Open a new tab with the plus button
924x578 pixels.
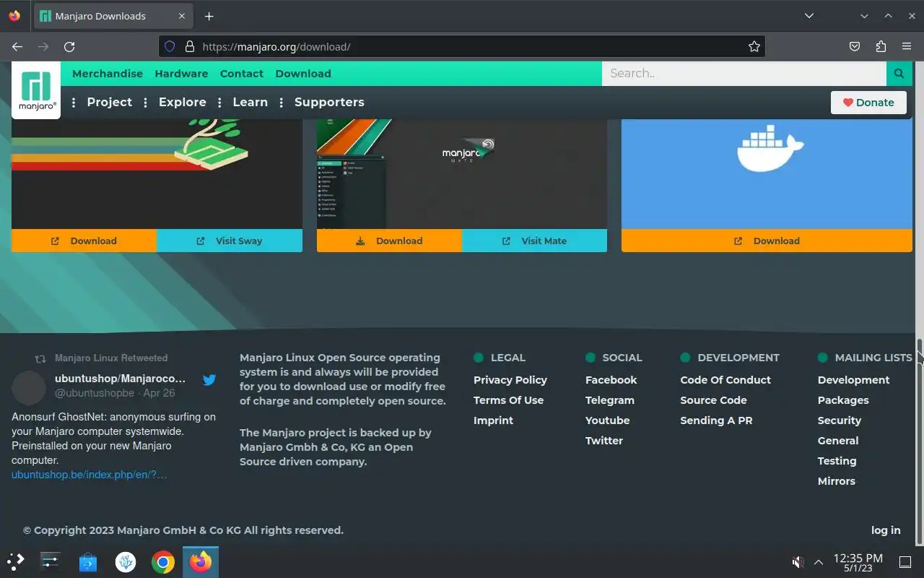point(209,16)
